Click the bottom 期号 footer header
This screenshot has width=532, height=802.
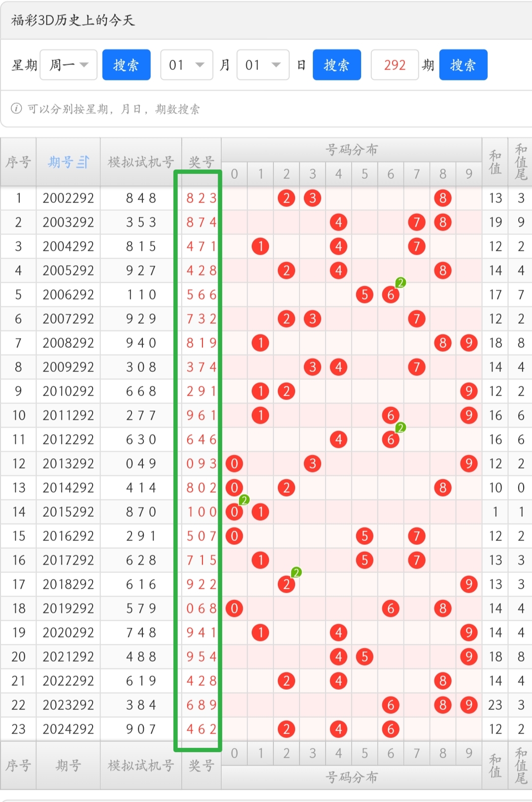click(x=68, y=766)
